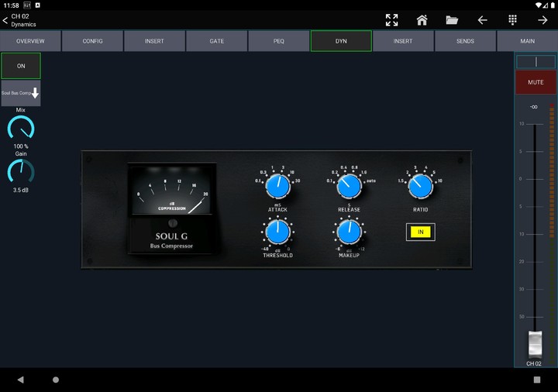This screenshot has width=558, height=392.
Task: Toggle the yellow IN bypass switch
Action: coord(421,232)
